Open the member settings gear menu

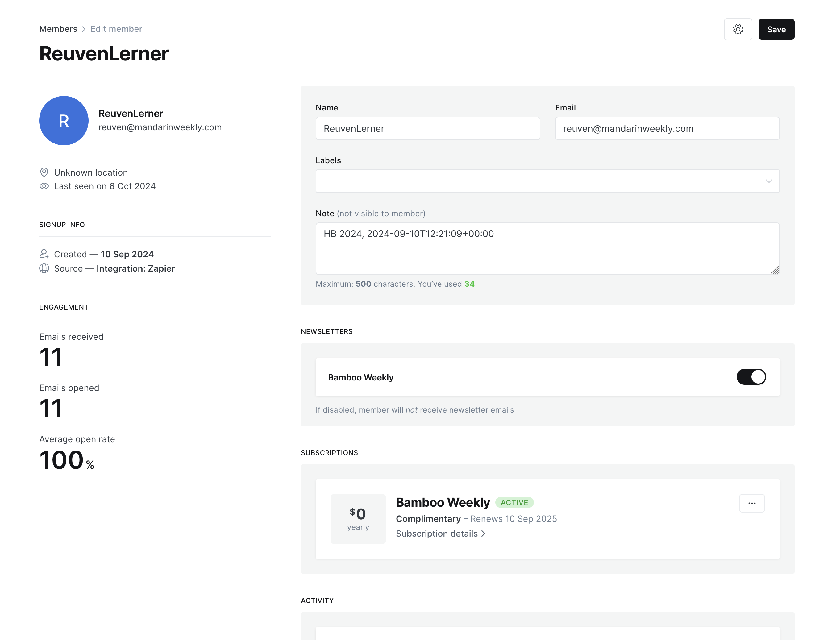pos(738,29)
